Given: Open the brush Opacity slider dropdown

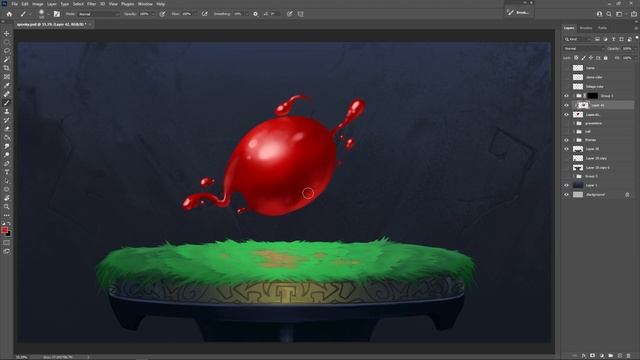Looking at the screenshot, I should (x=154, y=14).
